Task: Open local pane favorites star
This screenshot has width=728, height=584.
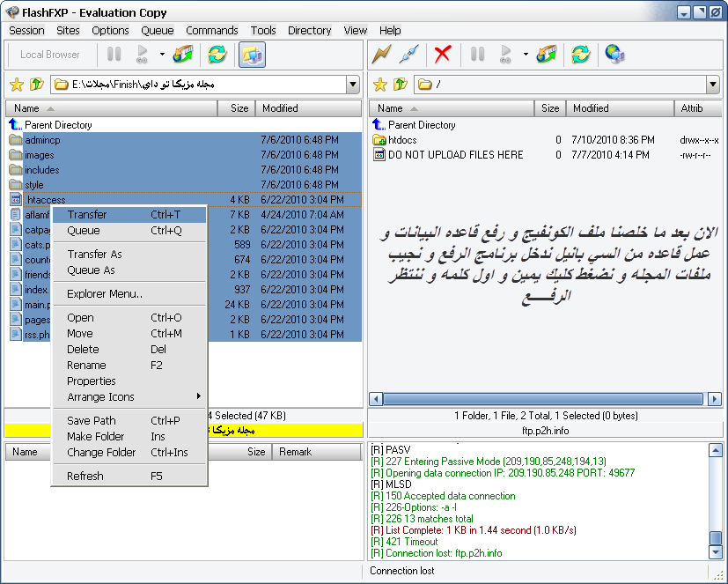Action: point(17,85)
